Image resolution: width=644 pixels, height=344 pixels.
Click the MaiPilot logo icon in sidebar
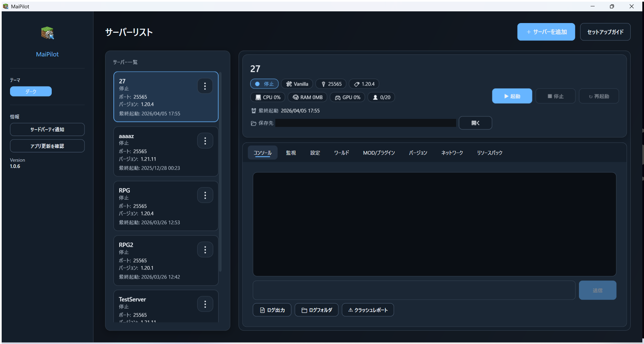(47, 33)
